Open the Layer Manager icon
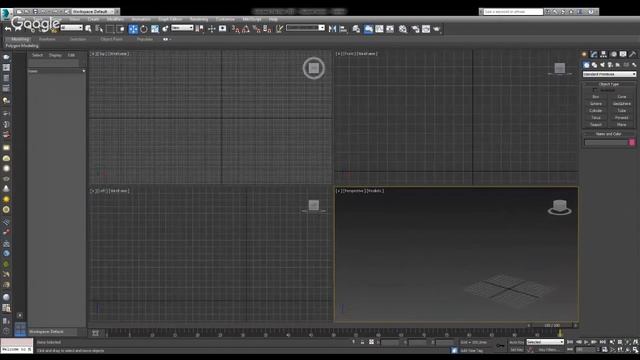640x360 pixels. [356, 29]
